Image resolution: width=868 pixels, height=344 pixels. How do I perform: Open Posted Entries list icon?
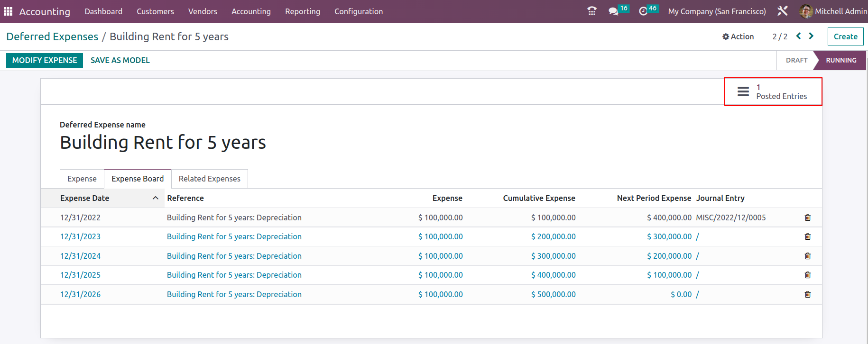click(x=743, y=91)
